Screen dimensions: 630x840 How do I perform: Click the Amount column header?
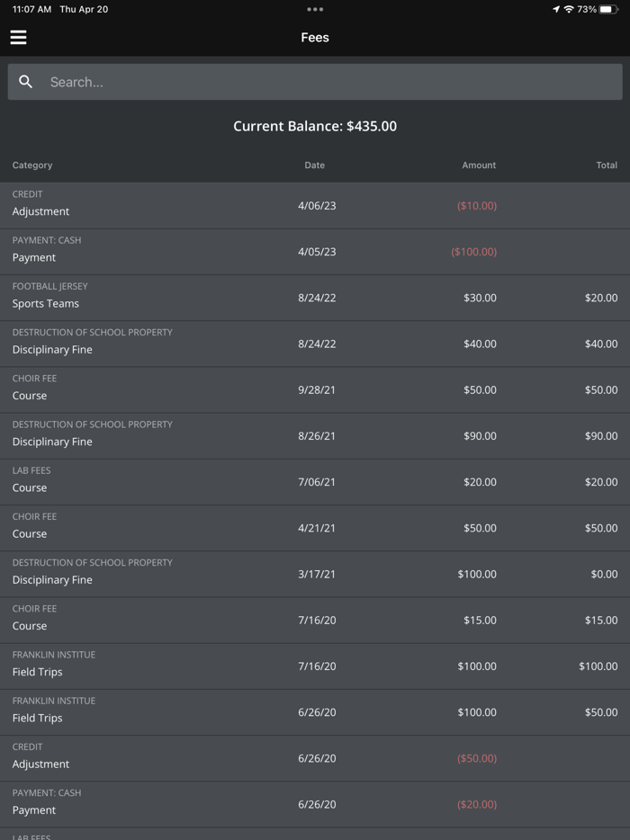coord(479,165)
